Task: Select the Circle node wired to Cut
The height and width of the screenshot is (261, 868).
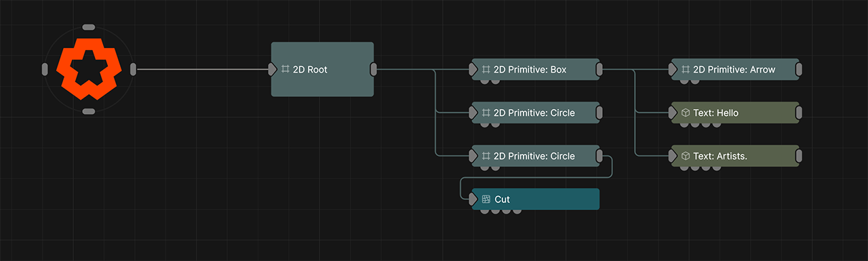Action: pos(536,156)
